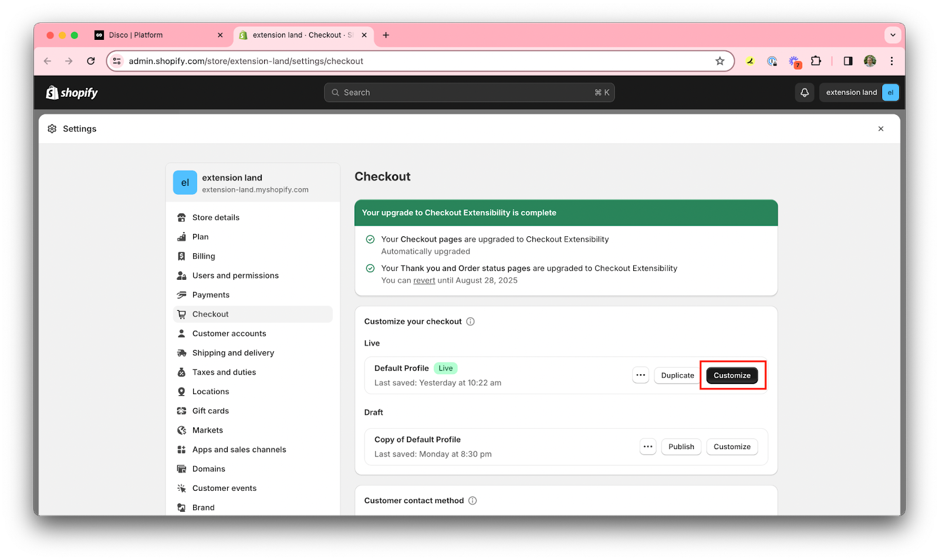939x560 pixels.
Task: Open Chrome three-dot menu
Action: [x=891, y=61]
